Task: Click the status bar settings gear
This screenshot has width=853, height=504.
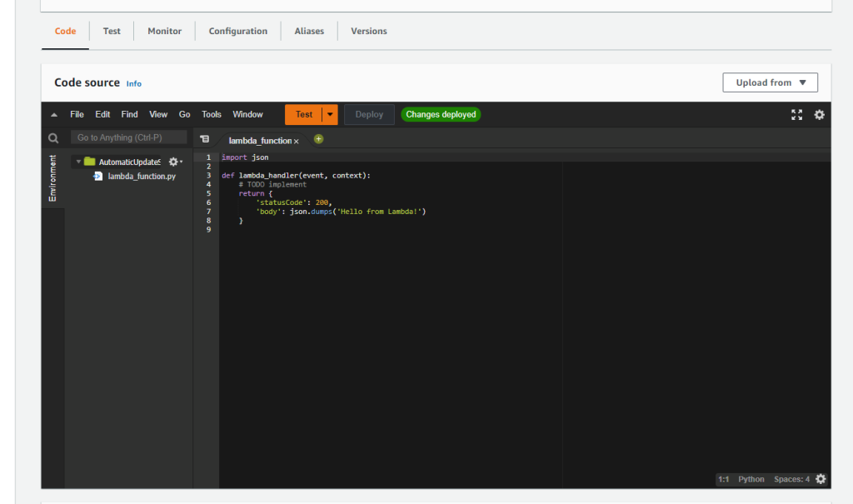Action: tap(821, 479)
